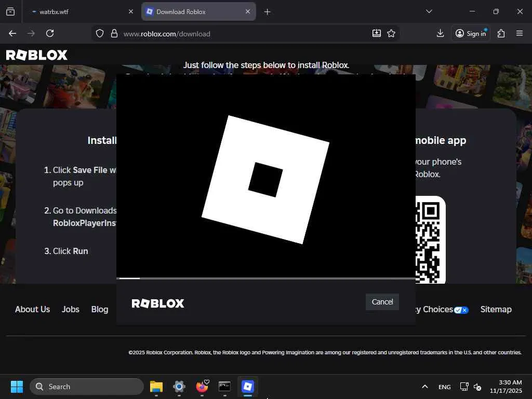Open the Sitemap footer link
The image size is (532, 399).
coord(496,310)
